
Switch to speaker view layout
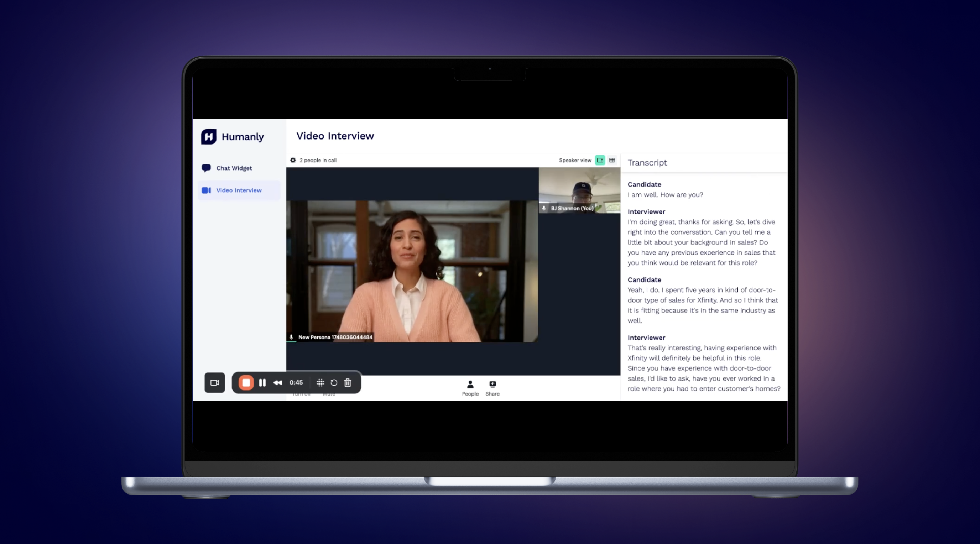click(x=600, y=160)
